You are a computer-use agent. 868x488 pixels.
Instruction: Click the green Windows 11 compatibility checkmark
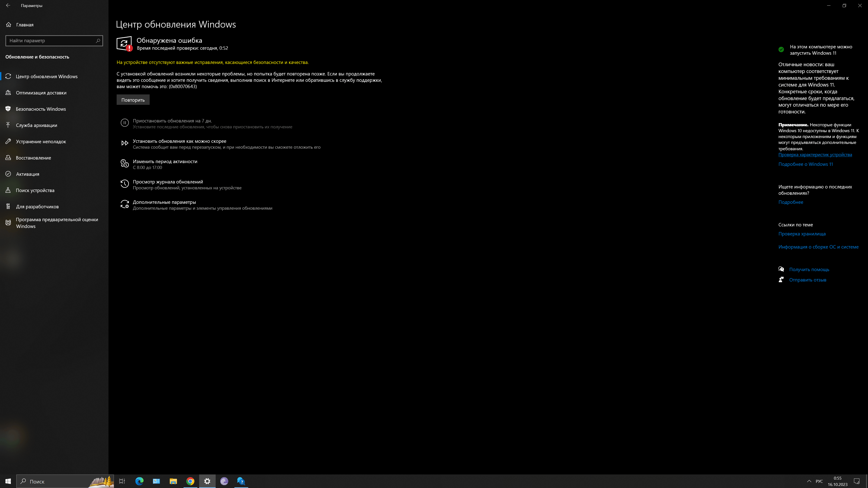point(781,49)
